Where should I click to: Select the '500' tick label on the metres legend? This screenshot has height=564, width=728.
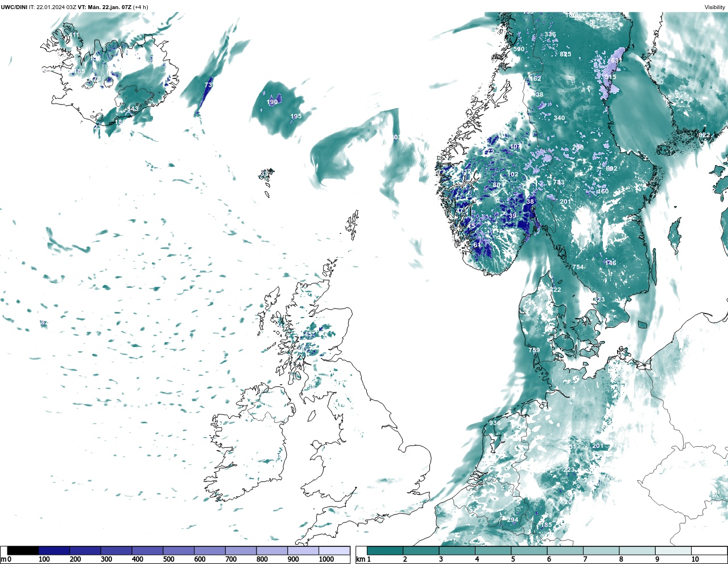tap(168, 559)
